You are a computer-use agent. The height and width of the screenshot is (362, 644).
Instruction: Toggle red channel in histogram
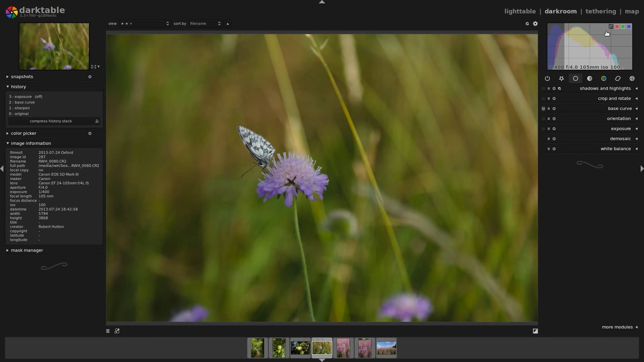[616, 26]
